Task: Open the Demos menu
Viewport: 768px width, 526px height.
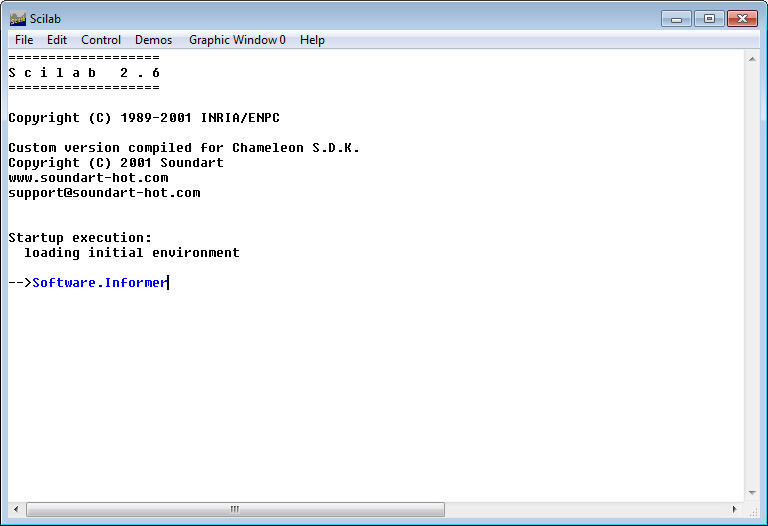Action: [x=153, y=40]
